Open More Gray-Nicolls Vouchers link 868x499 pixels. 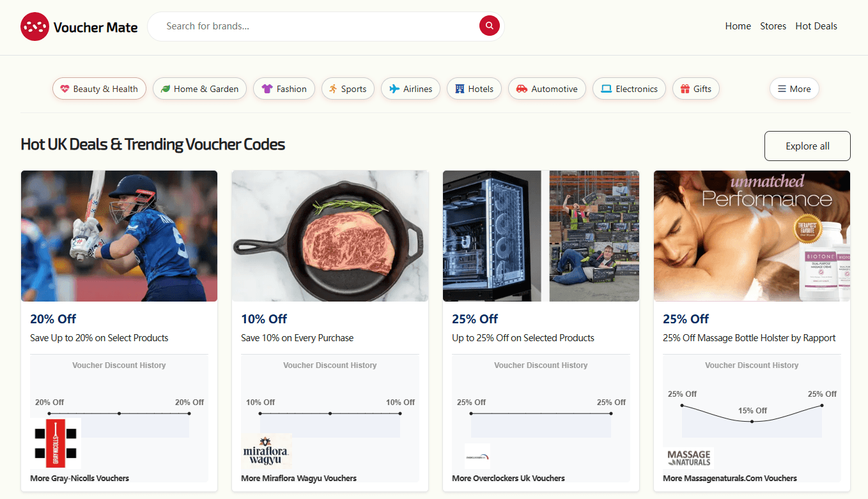pyautogui.click(x=79, y=478)
